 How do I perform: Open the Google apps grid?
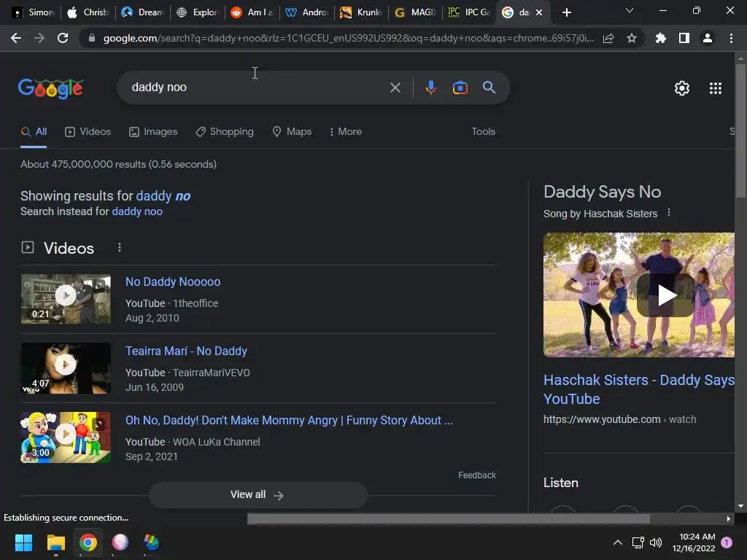point(716,88)
